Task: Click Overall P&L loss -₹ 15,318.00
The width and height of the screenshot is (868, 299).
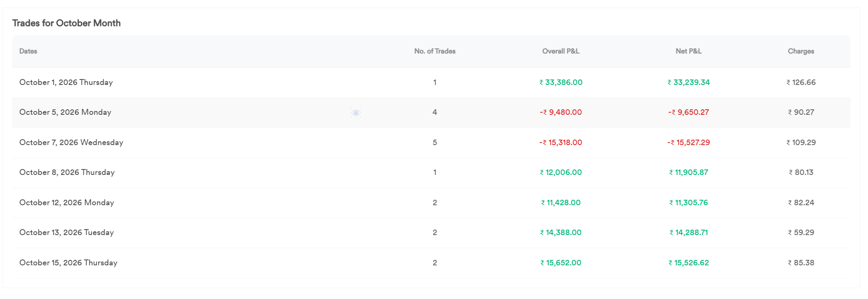Action: pos(561,143)
